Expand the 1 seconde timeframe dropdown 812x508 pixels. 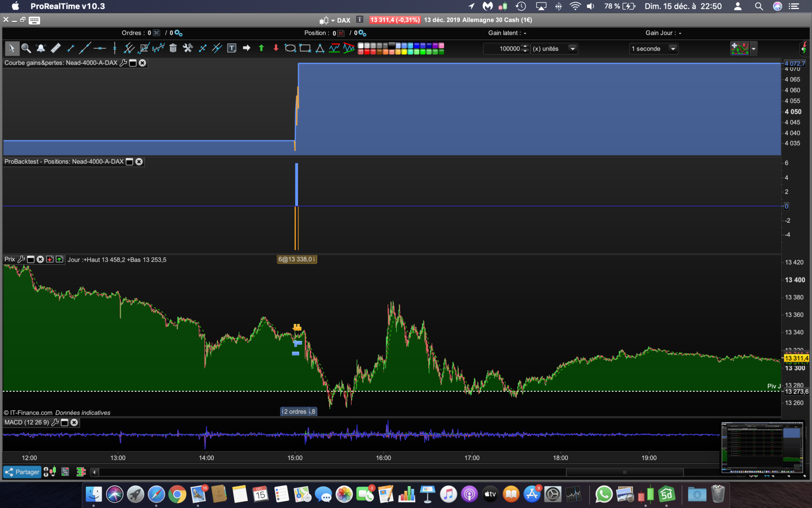[672, 48]
